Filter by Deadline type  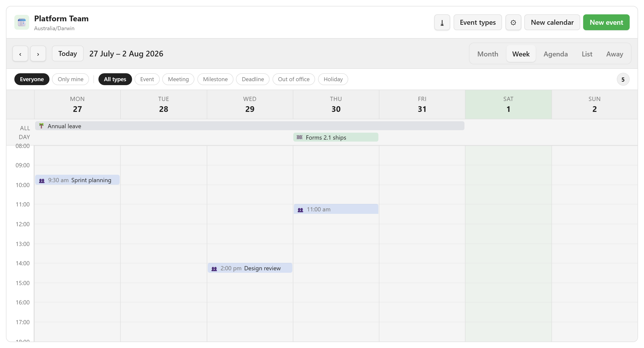click(253, 79)
